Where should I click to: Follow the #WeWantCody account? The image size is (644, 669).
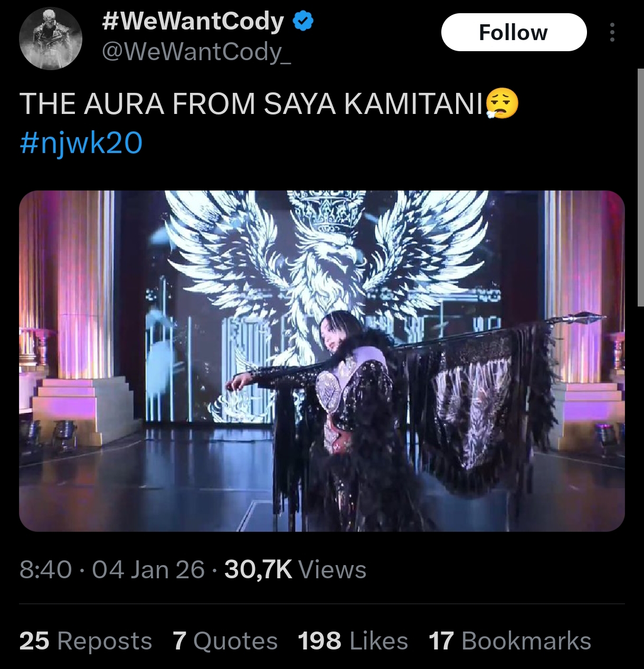[514, 32]
